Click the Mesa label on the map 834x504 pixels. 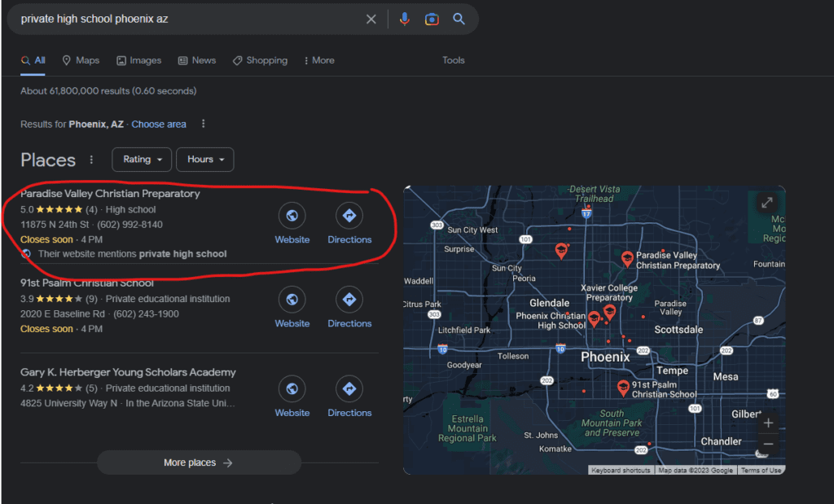726,376
